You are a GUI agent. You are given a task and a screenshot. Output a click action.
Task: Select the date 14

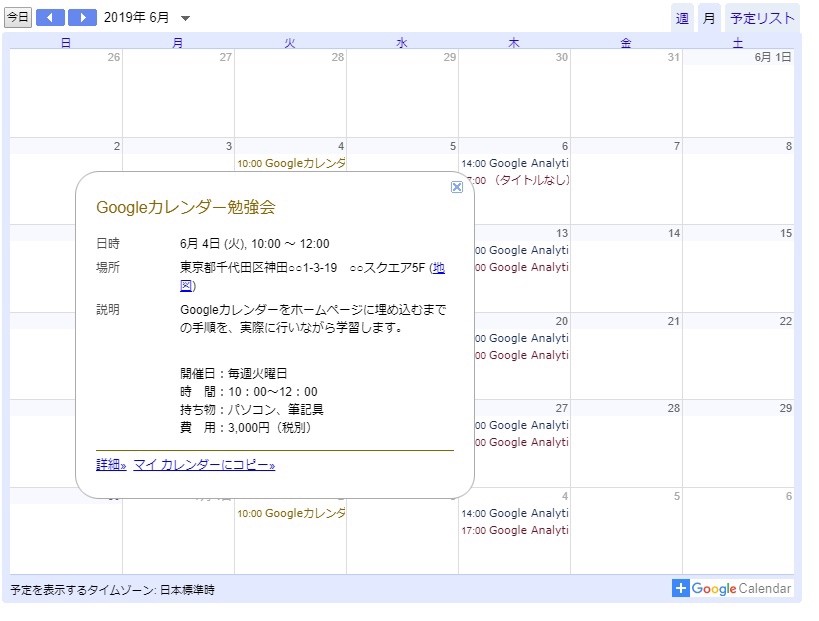click(x=674, y=233)
